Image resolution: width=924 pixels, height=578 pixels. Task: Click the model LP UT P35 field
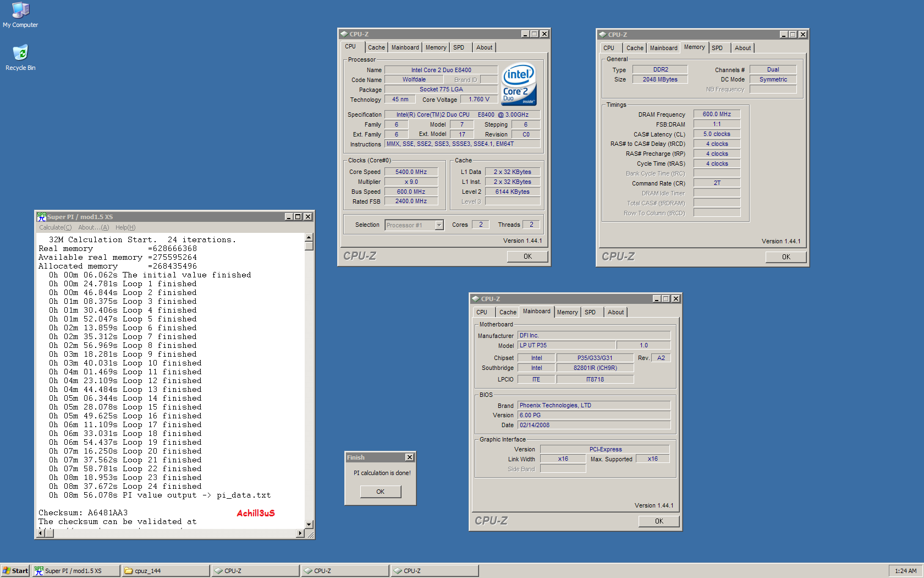tap(567, 345)
